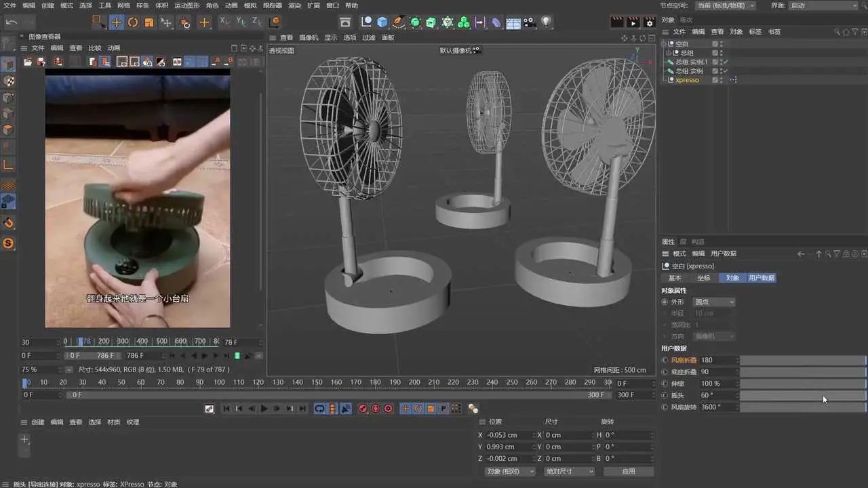Activate the Rotate tool

(133, 22)
